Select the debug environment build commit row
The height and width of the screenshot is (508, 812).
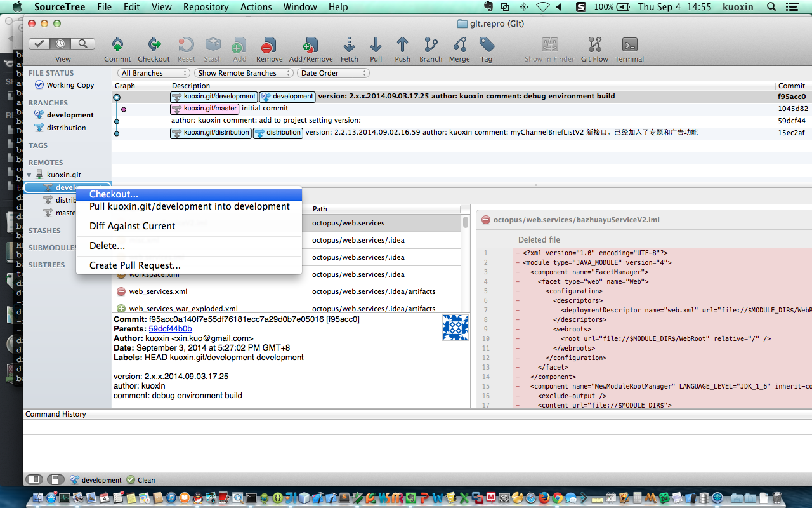(x=462, y=97)
